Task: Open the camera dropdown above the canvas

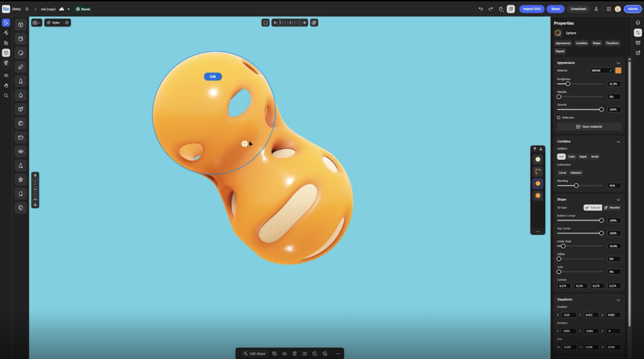Action: coord(36,23)
